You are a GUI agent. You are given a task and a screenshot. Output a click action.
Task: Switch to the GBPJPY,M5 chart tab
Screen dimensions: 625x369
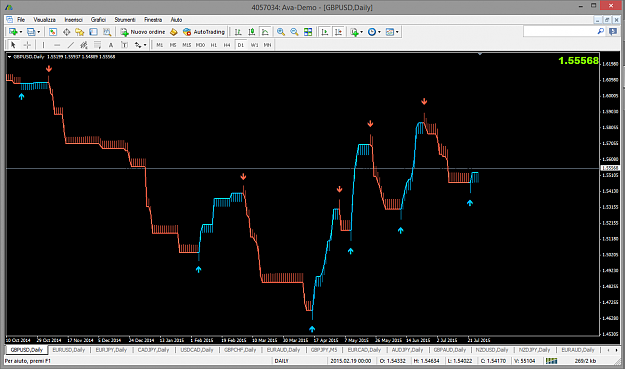point(324,350)
